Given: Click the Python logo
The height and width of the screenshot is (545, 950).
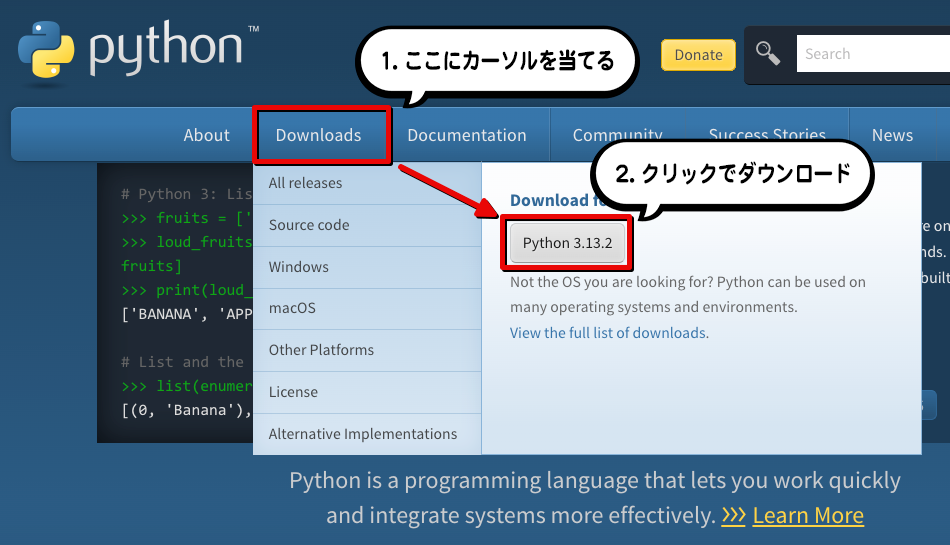Looking at the screenshot, I should tap(138, 50).
